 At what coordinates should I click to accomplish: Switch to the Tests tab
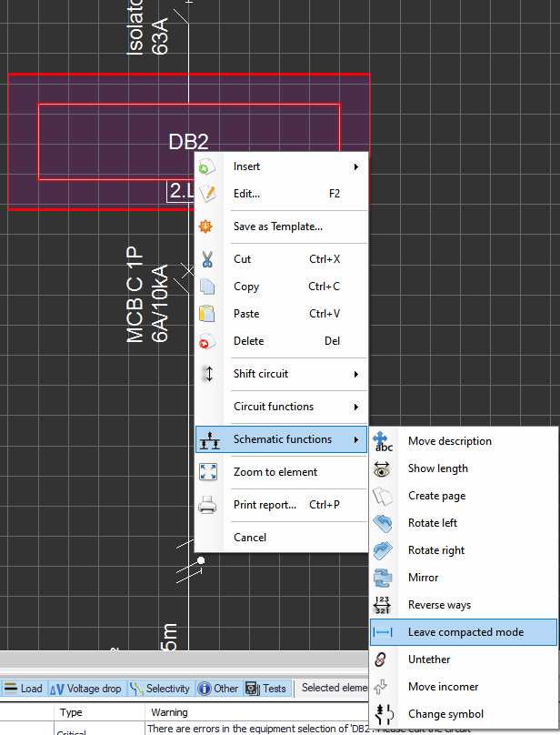[265, 689]
